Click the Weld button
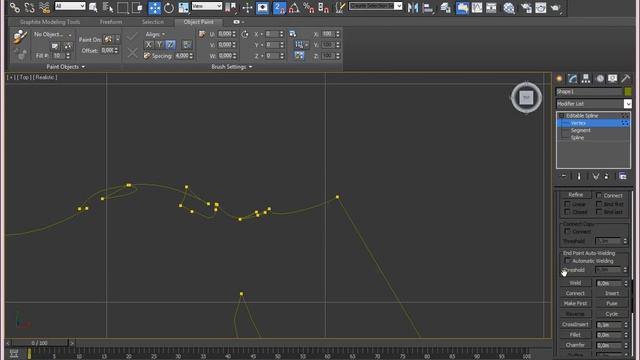This screenshot has height=360, width=640. (x=576, y=283)
